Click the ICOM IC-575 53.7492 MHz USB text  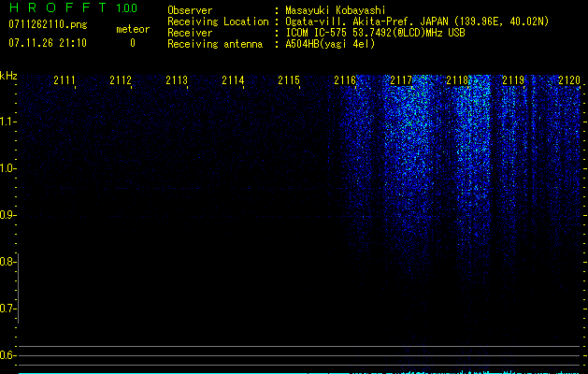[375, 33]
